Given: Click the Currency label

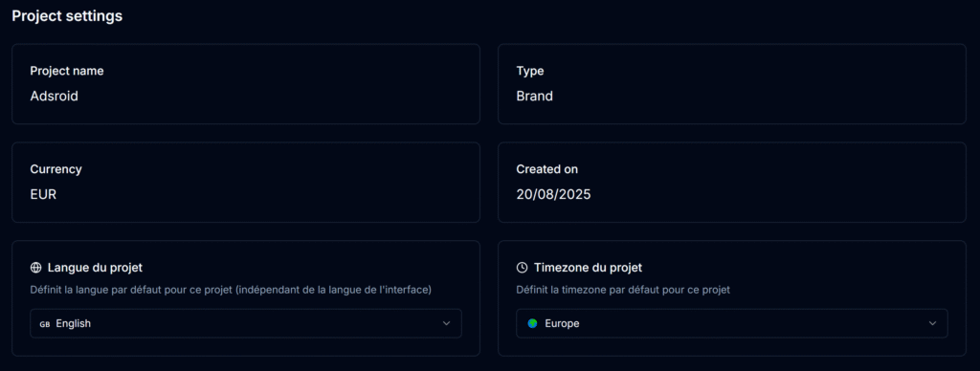Looking at the screenshot, I should 56,169.
